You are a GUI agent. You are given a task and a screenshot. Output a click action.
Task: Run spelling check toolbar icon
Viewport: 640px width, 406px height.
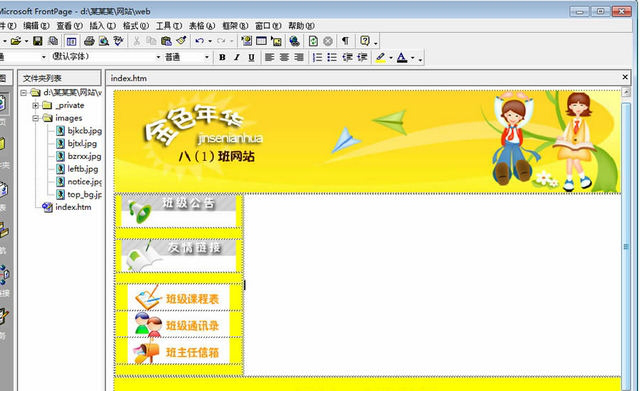(x=118, y=41)
